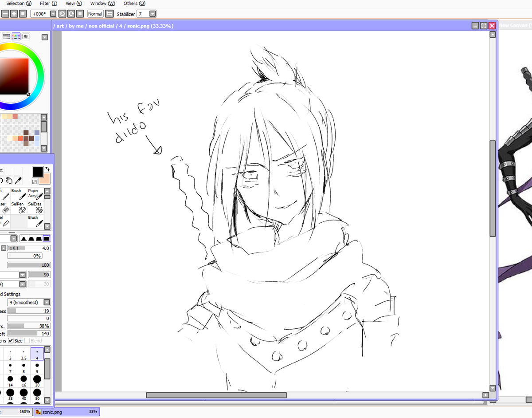Viewport: 532px width, 418px height.
Task: Open the dropdown beside the 30 value
Action: point(22,284)
